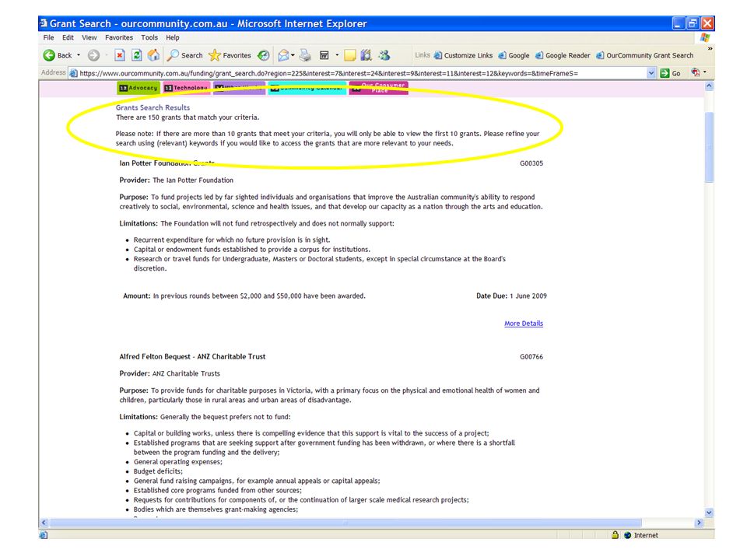Click the Back navigation button
The width and height of the screenshot is (747, 560).
57,55
